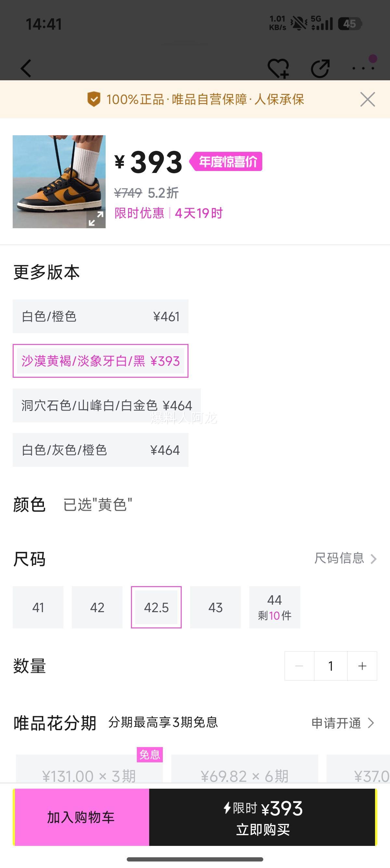Tap the share icon
Image resolution: width=390 pixels, height=868 pixels.
click(320, 68)
